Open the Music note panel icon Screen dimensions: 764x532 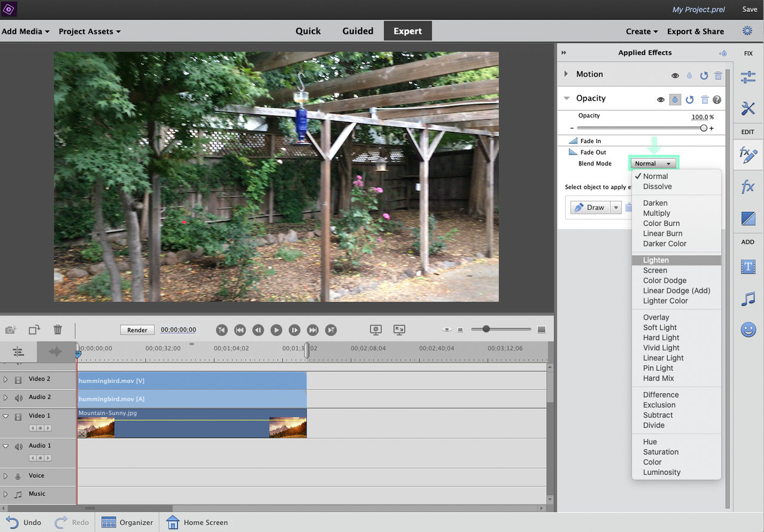tap(748, 298)
